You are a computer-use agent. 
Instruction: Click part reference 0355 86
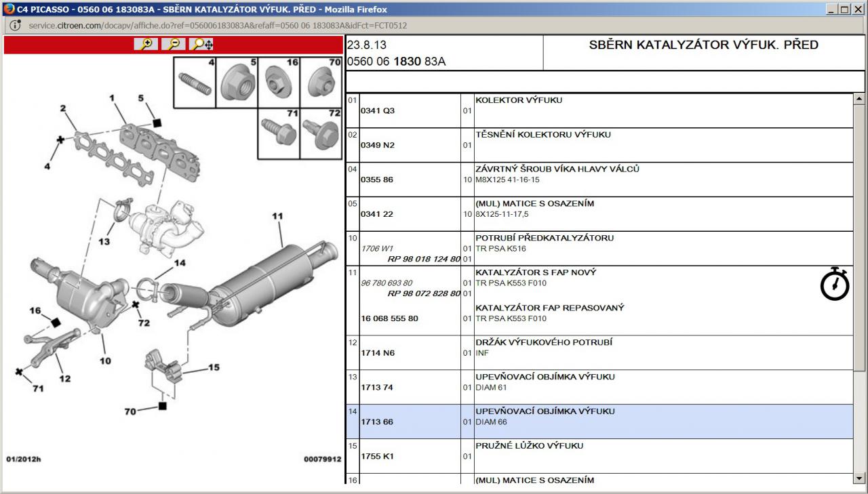(x=377, y=180)
